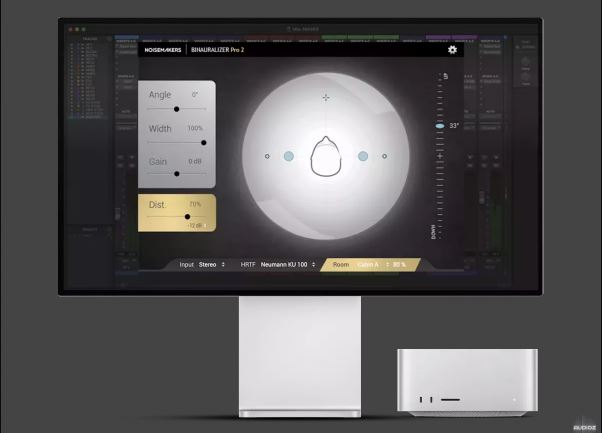Click the plus mark on elevation scale

click(440, 156)
